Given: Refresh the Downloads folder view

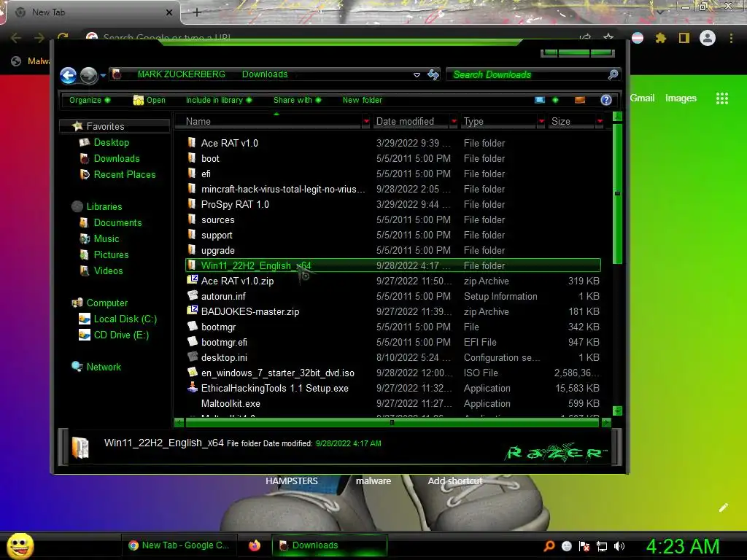Looking at the screenshot, I should [x=433, y=75].
